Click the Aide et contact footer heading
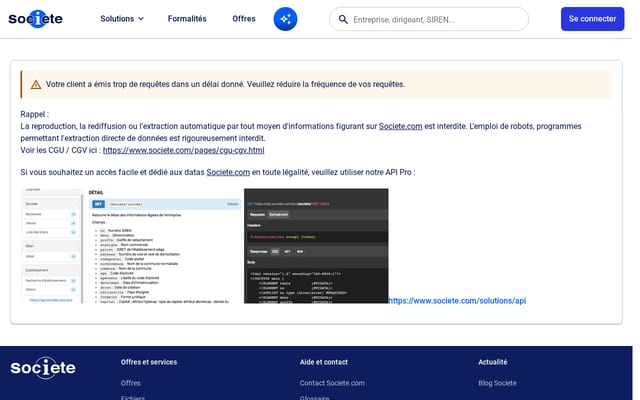This screenshot has height=400, width=640. click(x=324, y=362)
